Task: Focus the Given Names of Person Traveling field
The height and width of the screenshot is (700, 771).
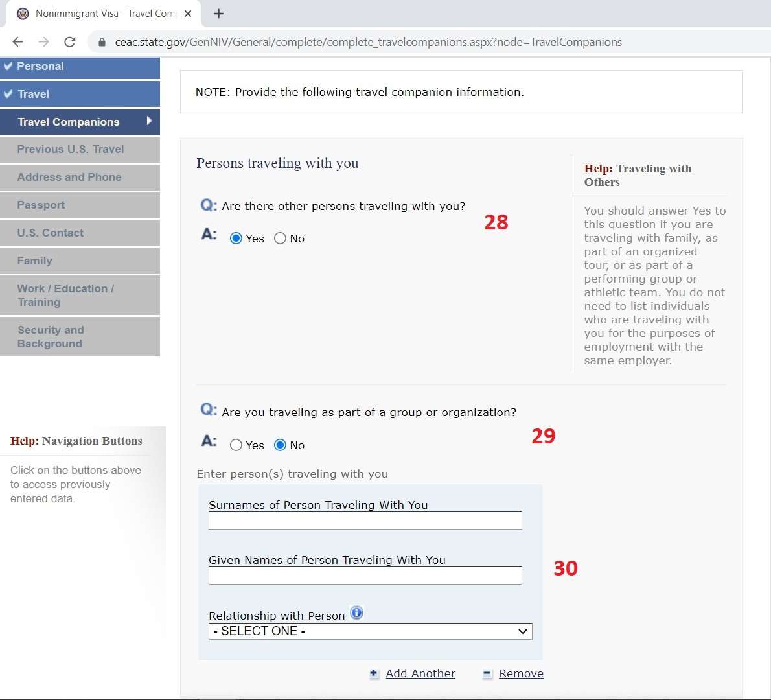Action: point(365,576)
